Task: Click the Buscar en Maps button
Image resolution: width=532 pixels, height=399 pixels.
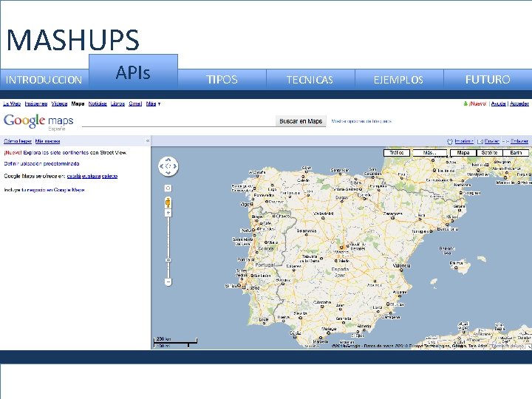Action: click(x=301, y=121)
